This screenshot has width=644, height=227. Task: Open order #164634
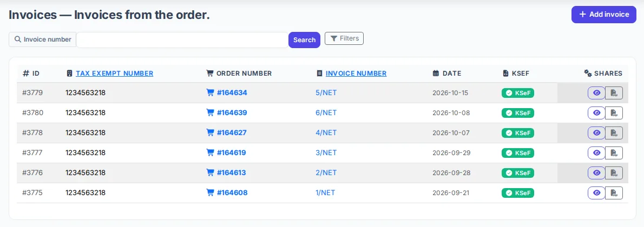click(x=232, y=93)
